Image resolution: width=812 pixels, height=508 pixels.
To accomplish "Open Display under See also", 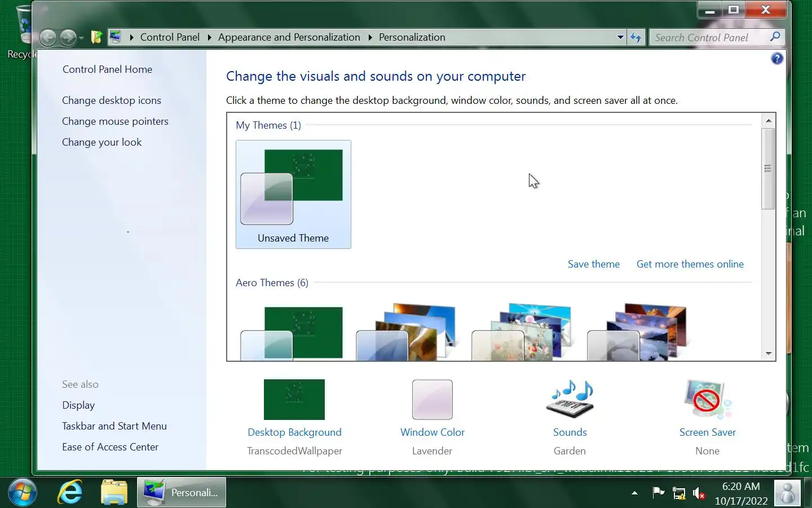I will pos(78,405).
